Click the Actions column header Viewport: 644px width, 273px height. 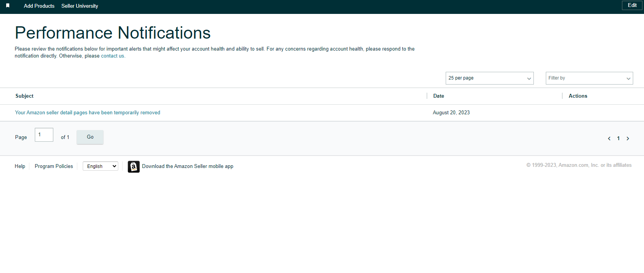(578, 96)
